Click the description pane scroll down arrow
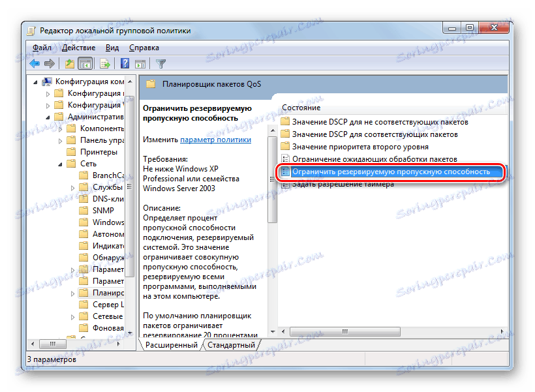535x392 pixels. coord(273,331)
